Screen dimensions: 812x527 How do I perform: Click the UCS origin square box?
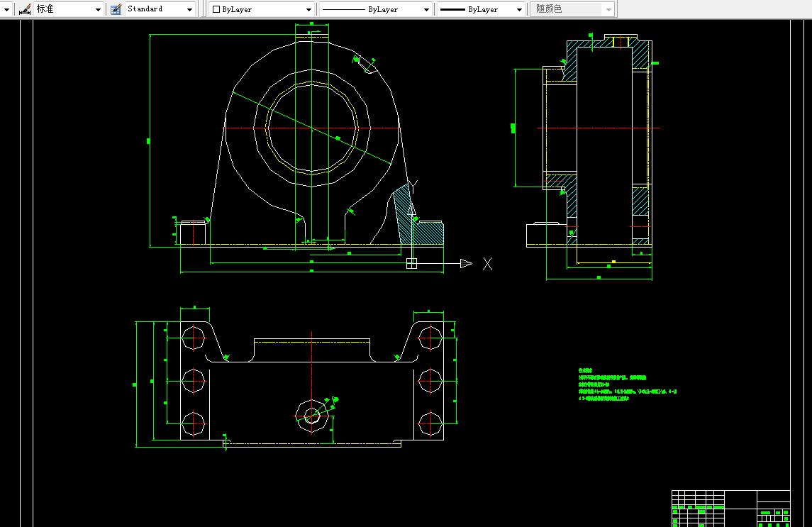tap(412, 264)
